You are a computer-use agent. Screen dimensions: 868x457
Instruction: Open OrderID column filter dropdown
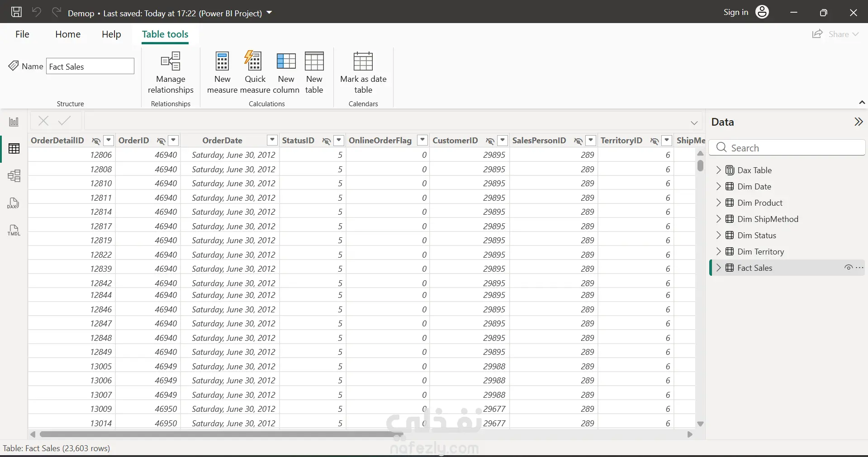(x=173, y=140)
